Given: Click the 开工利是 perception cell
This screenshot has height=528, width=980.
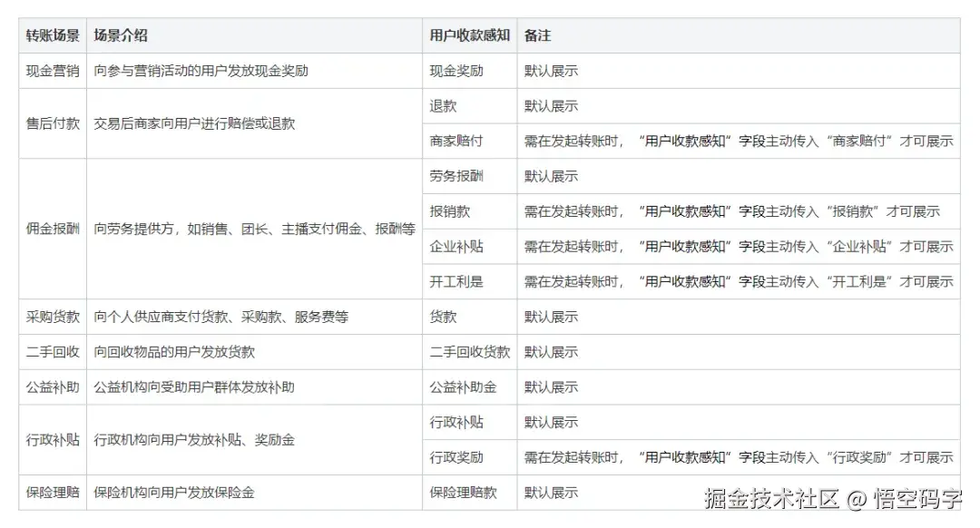Looking at the screenshot, I should coord(450,281).
